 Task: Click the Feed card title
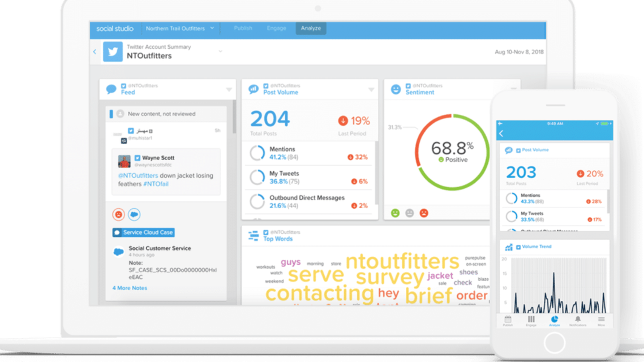[x=128, y=92]
